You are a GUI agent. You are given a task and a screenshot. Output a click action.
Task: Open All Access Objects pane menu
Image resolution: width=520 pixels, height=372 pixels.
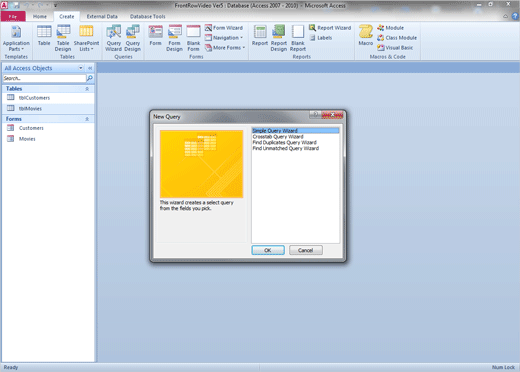click(x=81, y=68)
